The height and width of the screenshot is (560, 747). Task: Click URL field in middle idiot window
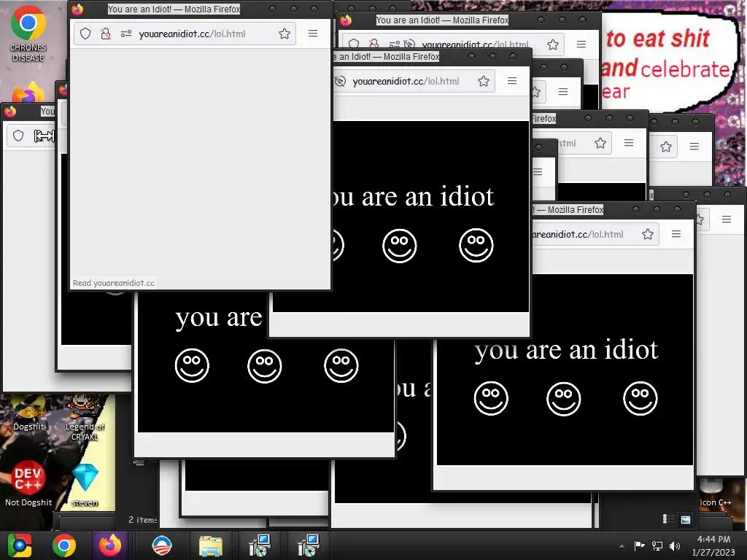point(414,81)
